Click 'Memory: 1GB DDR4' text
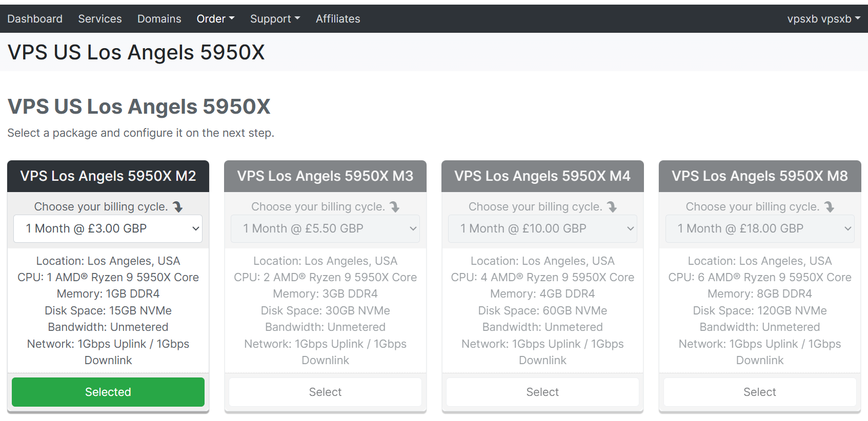Viewport: 868px width, 421px height. [108, 294]
